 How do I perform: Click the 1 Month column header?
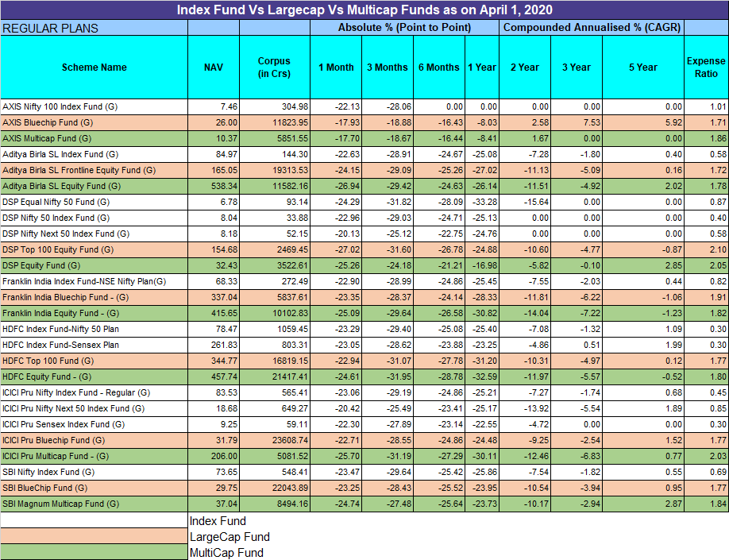(x=336, y=67)
